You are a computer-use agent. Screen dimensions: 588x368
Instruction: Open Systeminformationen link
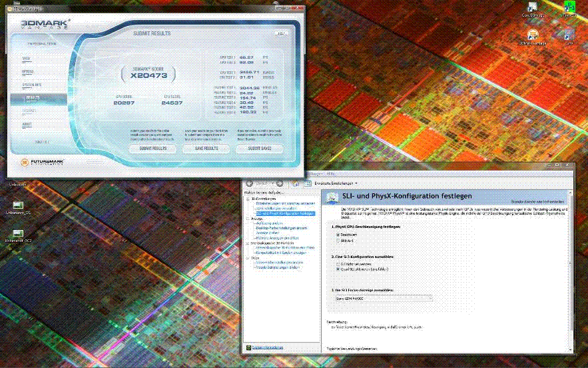click(x=268, y=348)
